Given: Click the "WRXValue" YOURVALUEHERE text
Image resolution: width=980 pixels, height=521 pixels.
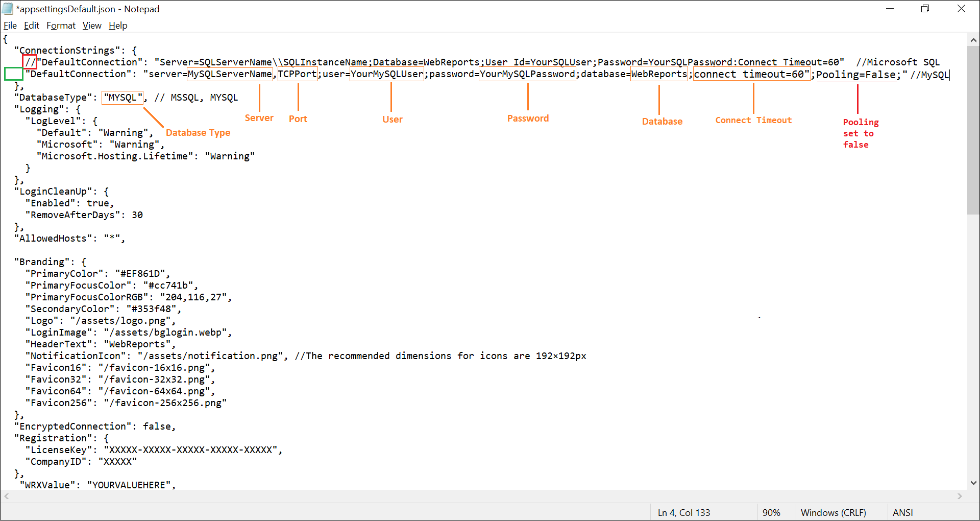Looking at the screenshot, I should click(x=129, y=485).
